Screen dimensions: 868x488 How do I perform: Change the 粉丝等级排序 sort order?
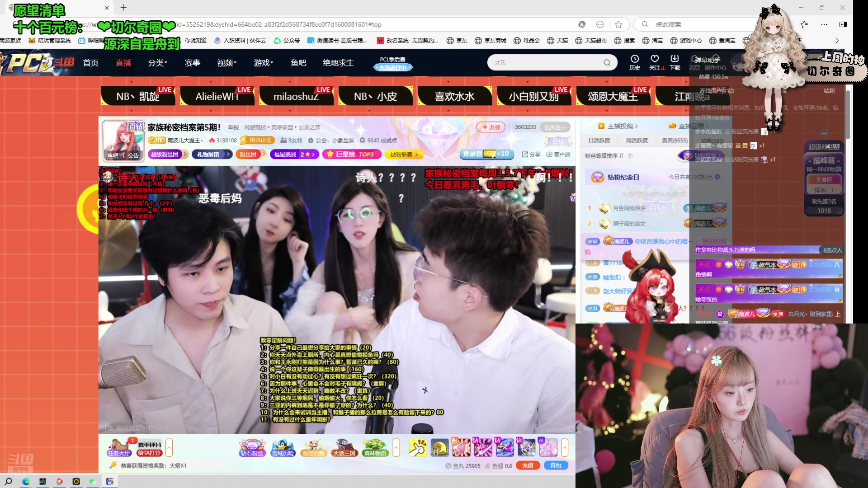[x=604, y=156]
